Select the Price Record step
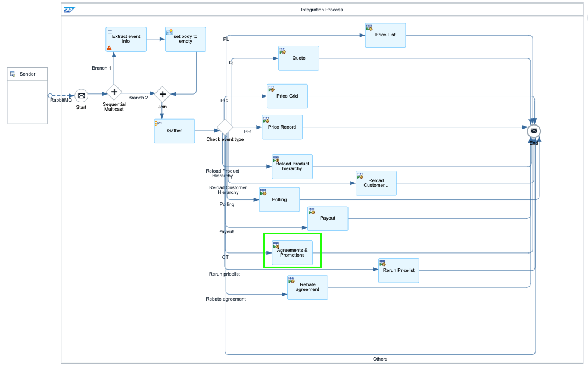The image size is (588, 369). pos(282,127)
